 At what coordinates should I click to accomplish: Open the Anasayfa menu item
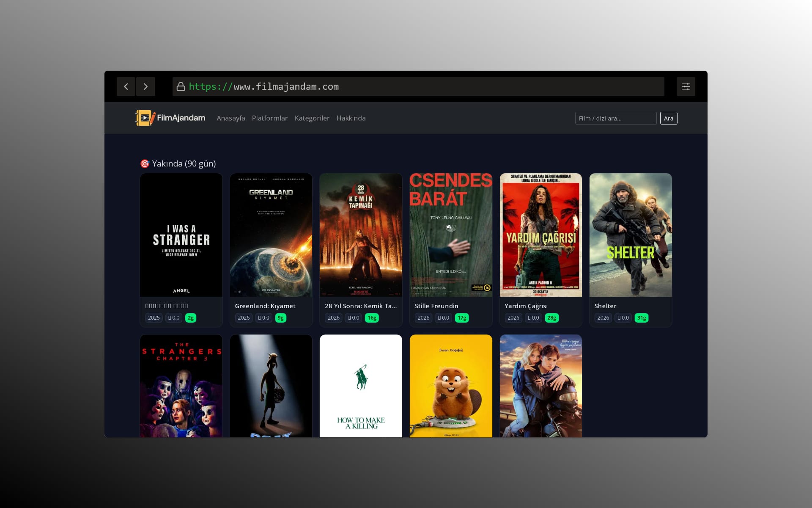pos(230,118)
